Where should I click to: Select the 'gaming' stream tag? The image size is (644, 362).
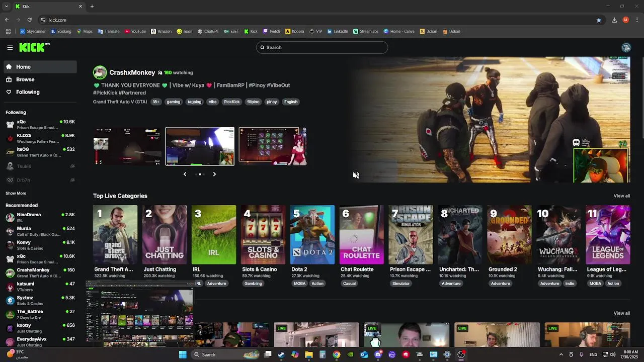coord(173,102)
